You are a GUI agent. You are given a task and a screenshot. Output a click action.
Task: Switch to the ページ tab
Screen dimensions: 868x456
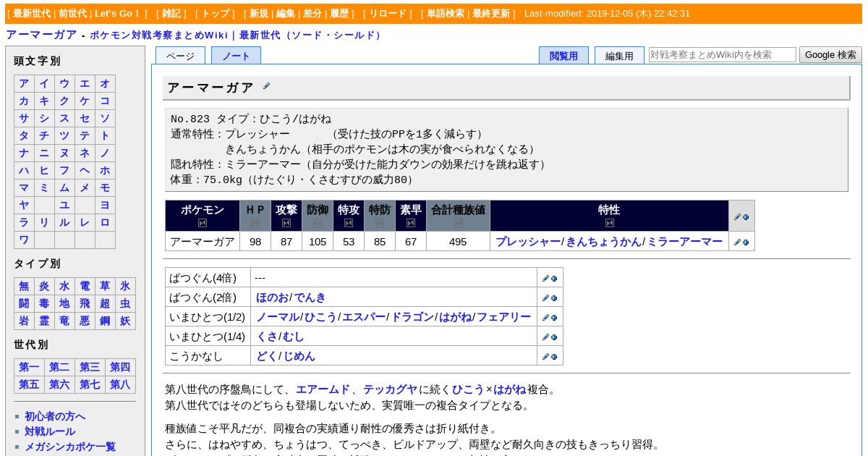[180, 56]
